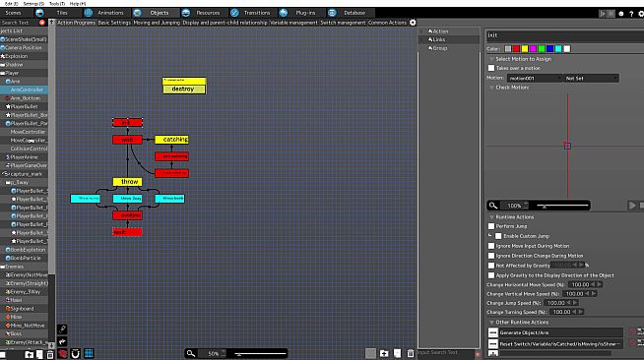The image size is (644, 360).
Task: Open the motion001 dropdown
Action: [535, 78]
